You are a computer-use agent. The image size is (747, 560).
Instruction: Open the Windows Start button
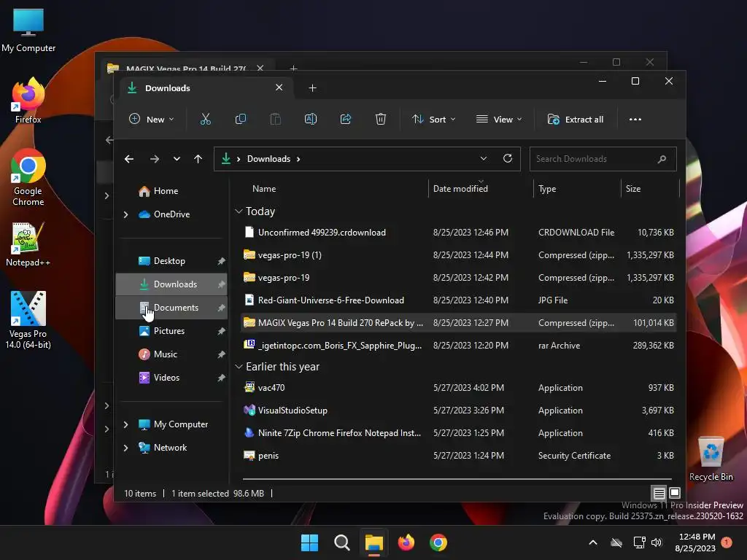309,542
